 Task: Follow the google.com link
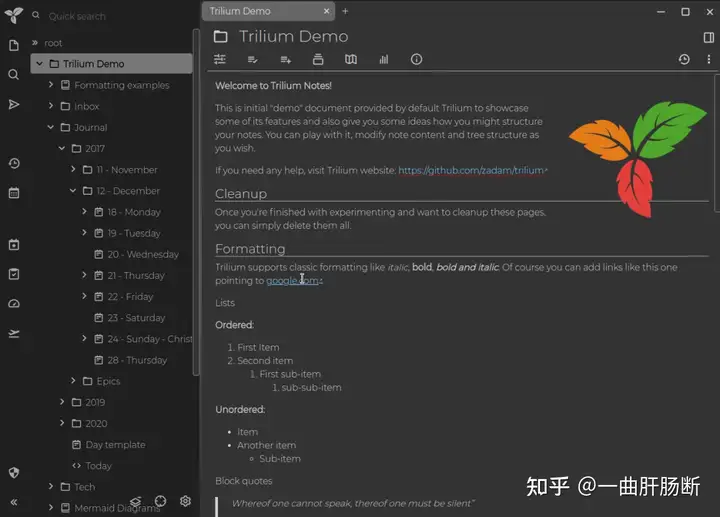pyautogui.click(x=294, y=281)
